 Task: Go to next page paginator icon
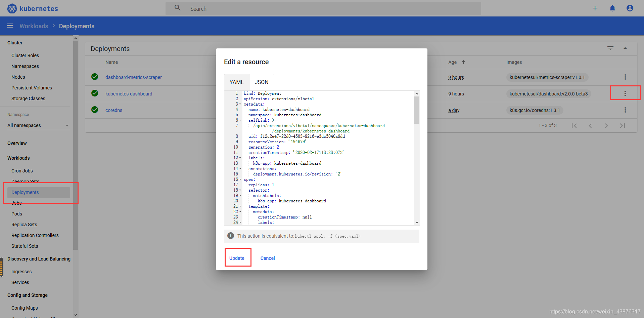pyautogui.click(x=606, y=126)
